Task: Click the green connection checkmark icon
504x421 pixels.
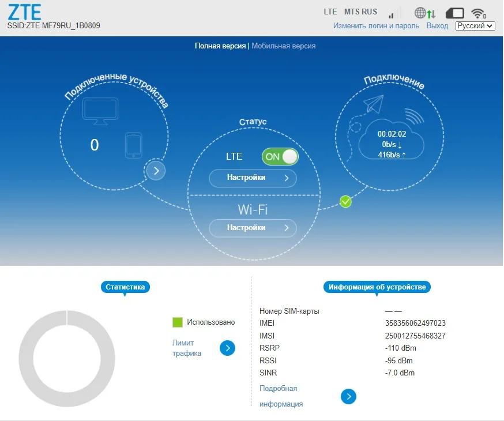Action: [x=345, y=201]
